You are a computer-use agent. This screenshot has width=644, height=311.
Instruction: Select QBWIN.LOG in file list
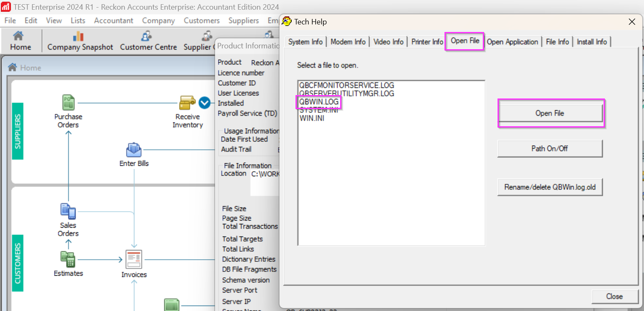pos(319,102)
